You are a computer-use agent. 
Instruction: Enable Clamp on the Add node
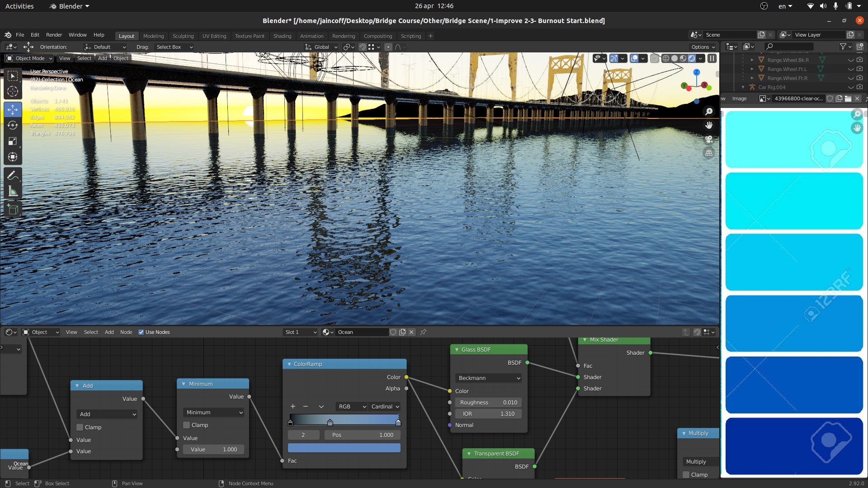[x=81, y=427]
